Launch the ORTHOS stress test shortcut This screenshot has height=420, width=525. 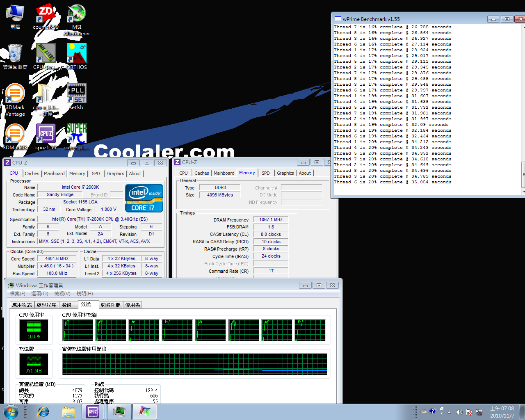pos(77,57)
